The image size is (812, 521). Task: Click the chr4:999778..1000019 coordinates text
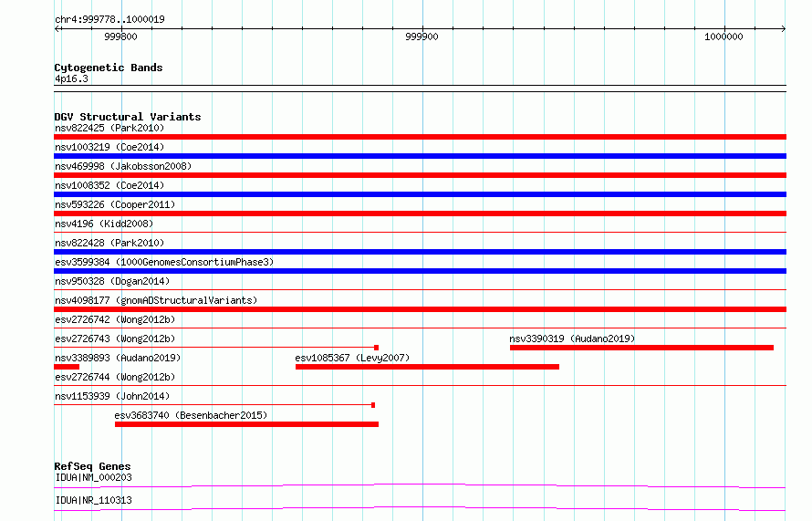(x=109, y=19)
